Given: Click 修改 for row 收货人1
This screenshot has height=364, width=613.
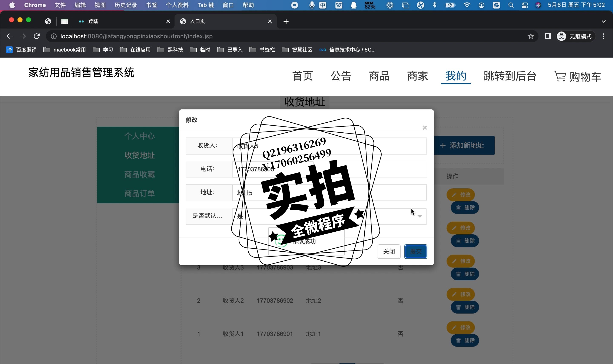Looking at the screenshot, I should 460,327.
